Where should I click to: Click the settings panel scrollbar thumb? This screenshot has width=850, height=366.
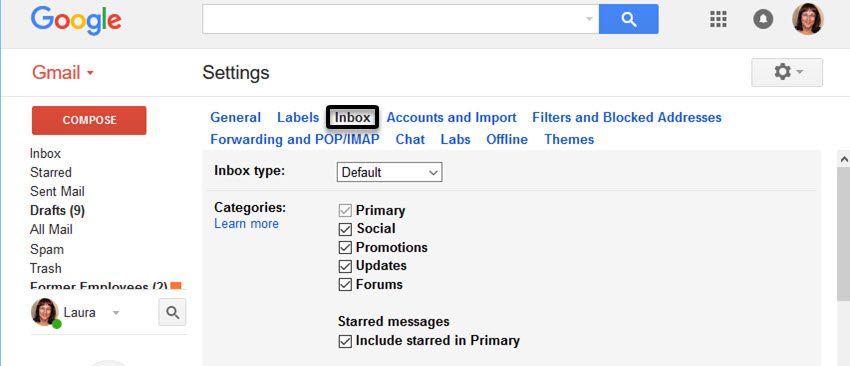[x=843, y=233]
